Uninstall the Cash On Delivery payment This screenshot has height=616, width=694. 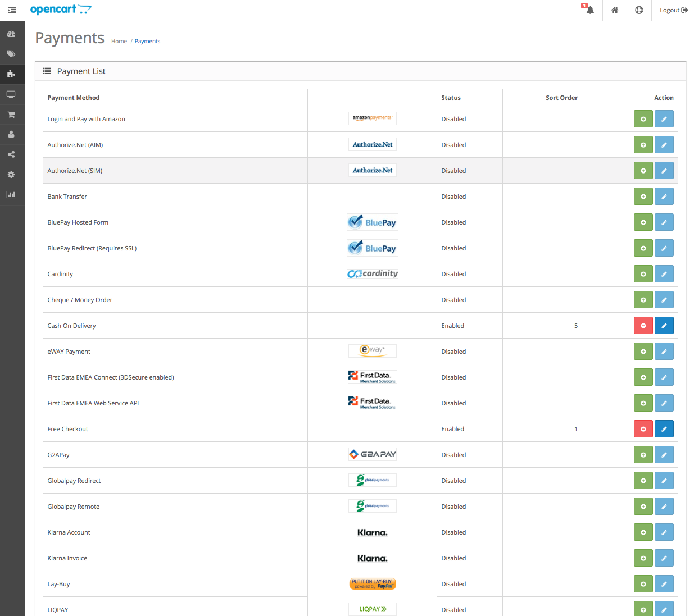tap(643, 326)
